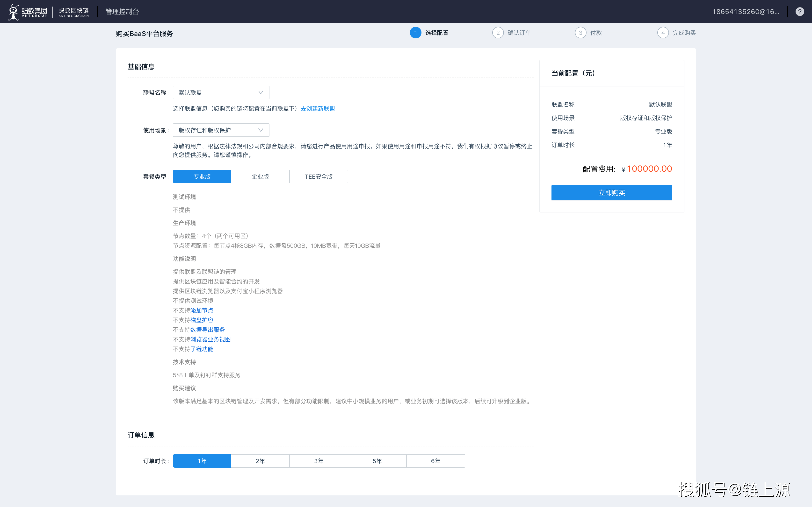
Task: Click the 立即购买 button
Action: (x=611, y=193)
